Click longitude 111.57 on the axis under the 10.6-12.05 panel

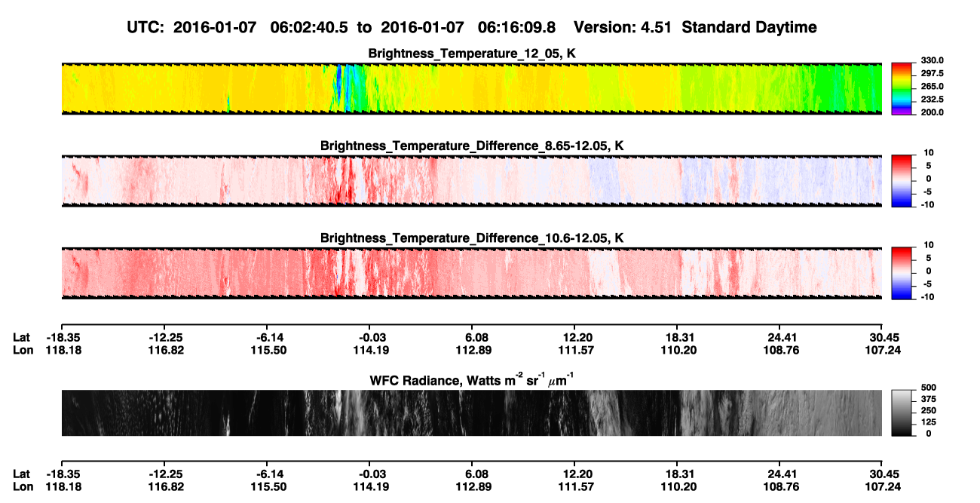[576, 350]
